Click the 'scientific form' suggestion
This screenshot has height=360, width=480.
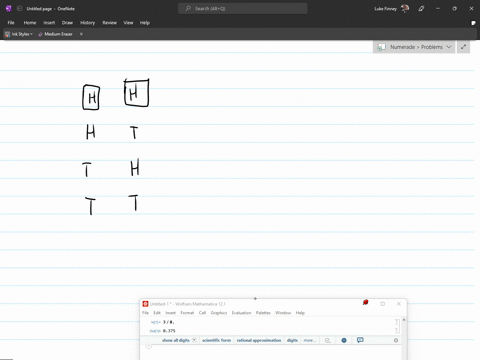tap(216, 340)
